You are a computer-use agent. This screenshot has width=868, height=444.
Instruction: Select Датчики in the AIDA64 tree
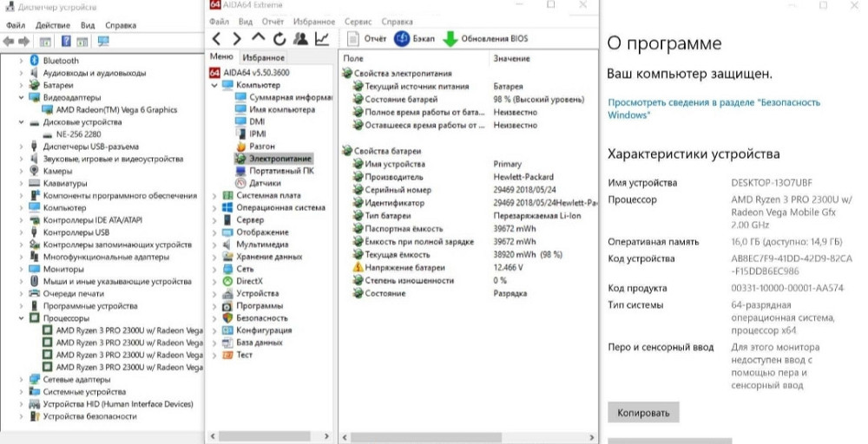(x=264, y=184)
